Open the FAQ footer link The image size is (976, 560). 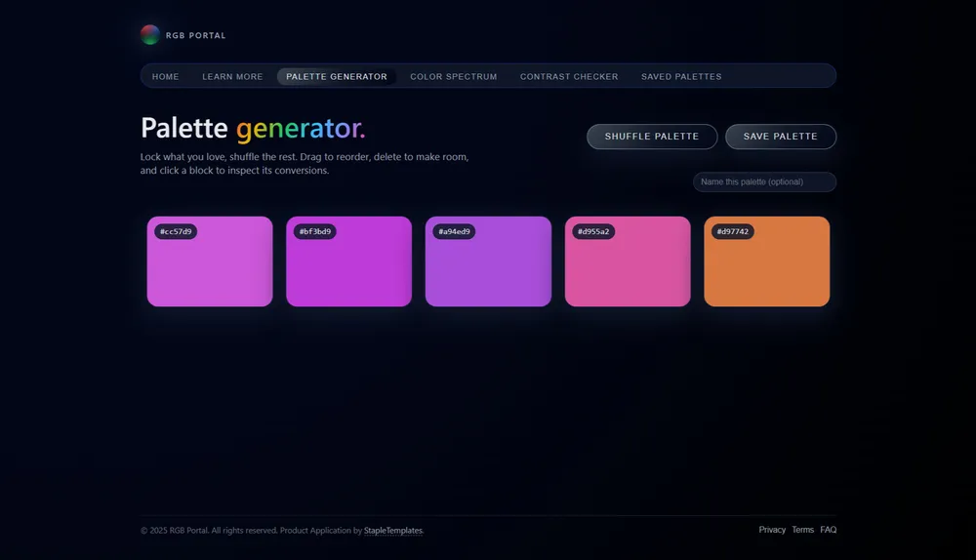coord(829,530)
